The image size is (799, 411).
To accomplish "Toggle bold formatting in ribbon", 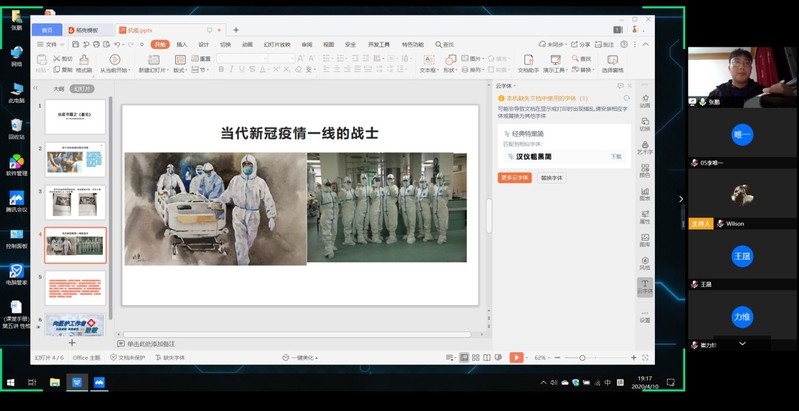I will coord(222,70).
